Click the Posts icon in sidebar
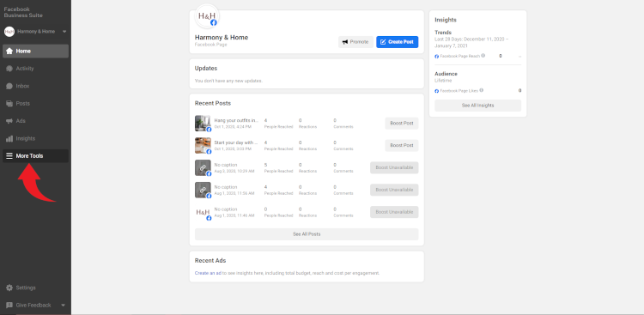Image resolution: width=644 pixels, height=315 pixels. (9, 104)
